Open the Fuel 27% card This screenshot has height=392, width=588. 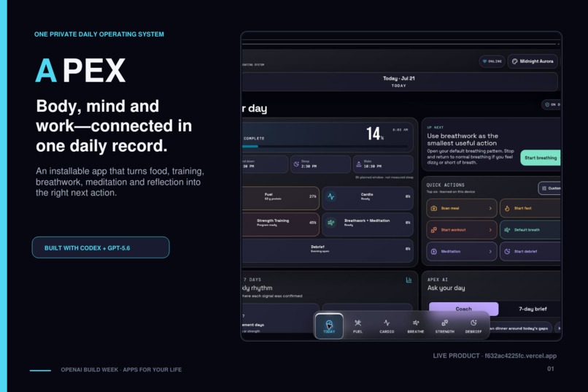click(x=280, y=196)
